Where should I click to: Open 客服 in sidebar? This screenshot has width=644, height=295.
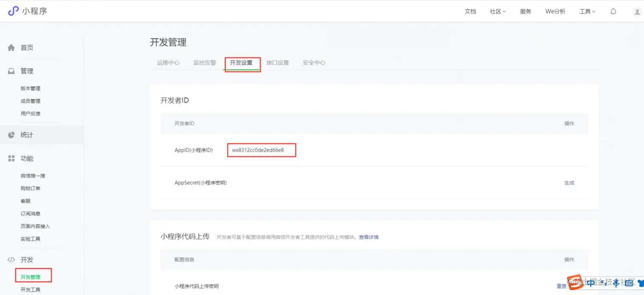coord(26,201)
